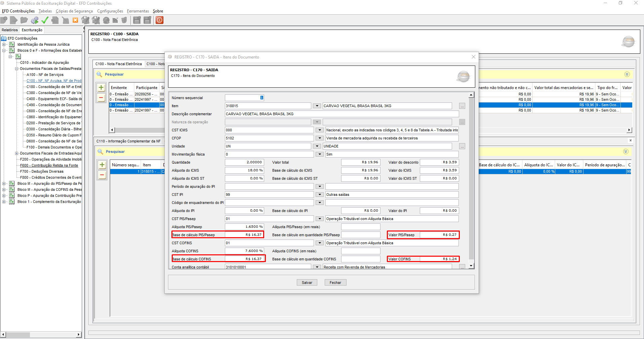Screen dimensions: 644x339
Task: Open the CST PIS/Pasep dropdown
Action: click(319, 219)
